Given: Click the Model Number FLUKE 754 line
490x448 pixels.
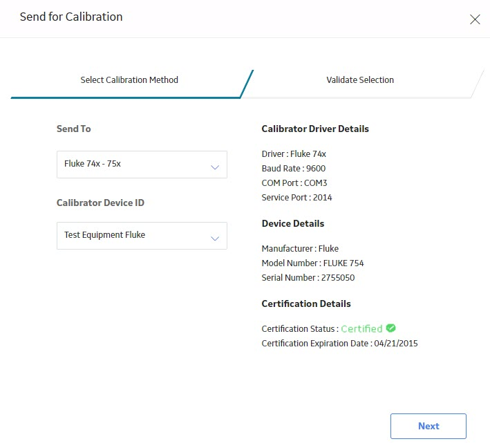Looking at the screenshot, I should [x=312, y=263].
